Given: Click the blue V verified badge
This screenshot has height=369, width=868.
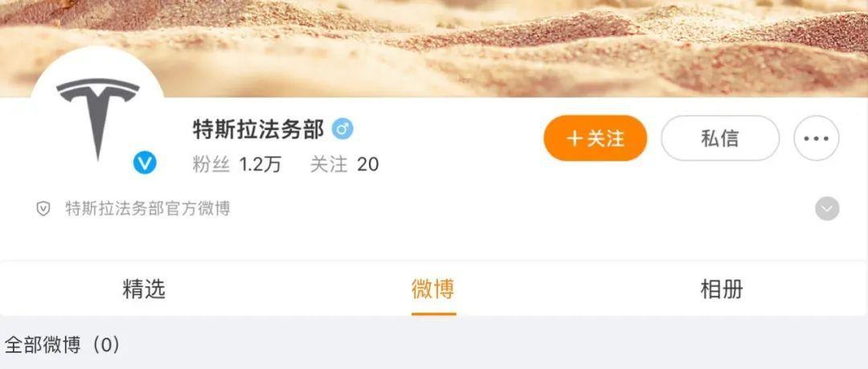Looking at the screenshot, I should point(145,163).
